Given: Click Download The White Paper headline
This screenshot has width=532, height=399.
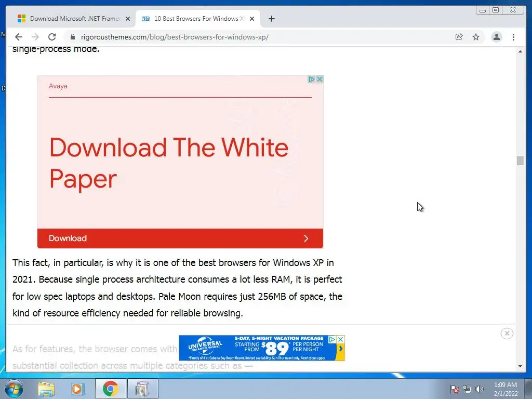Looking at the screenshot, I should tap(169, 163).
